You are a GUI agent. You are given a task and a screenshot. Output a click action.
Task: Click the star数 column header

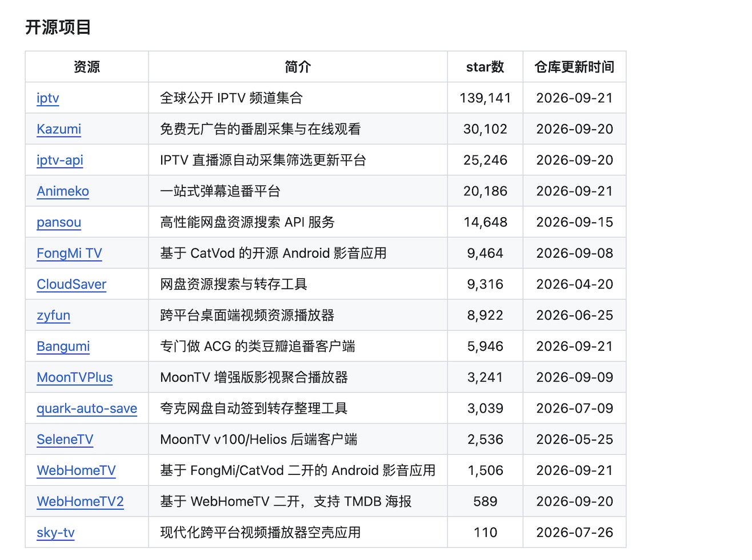485,67
